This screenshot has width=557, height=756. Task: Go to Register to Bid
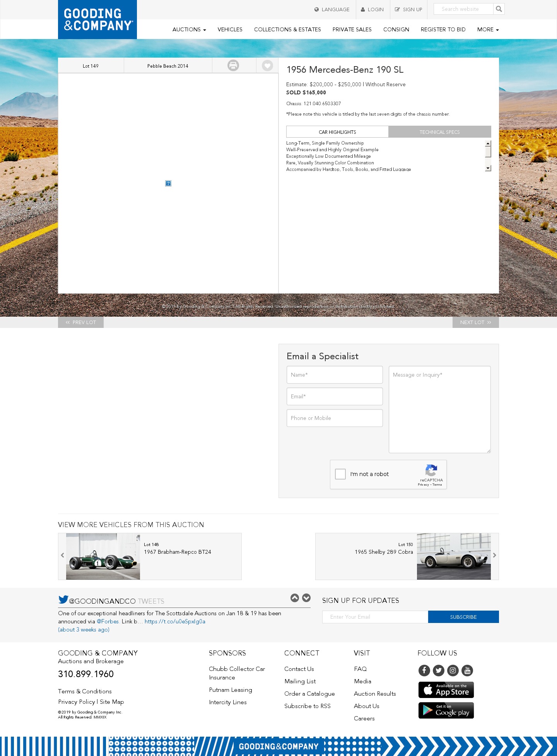(443, 29)
